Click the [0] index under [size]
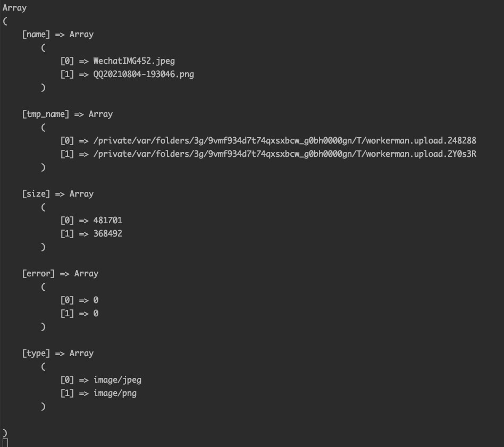 point(67,221)
